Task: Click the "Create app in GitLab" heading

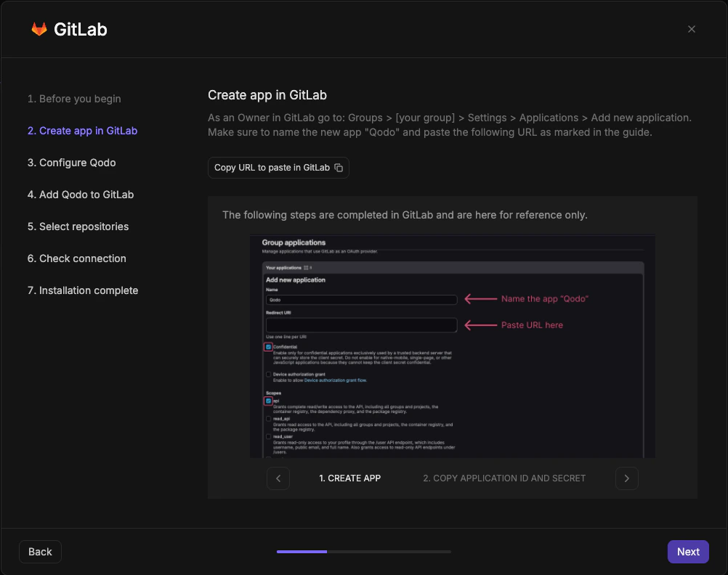Action: pos(267,95)
